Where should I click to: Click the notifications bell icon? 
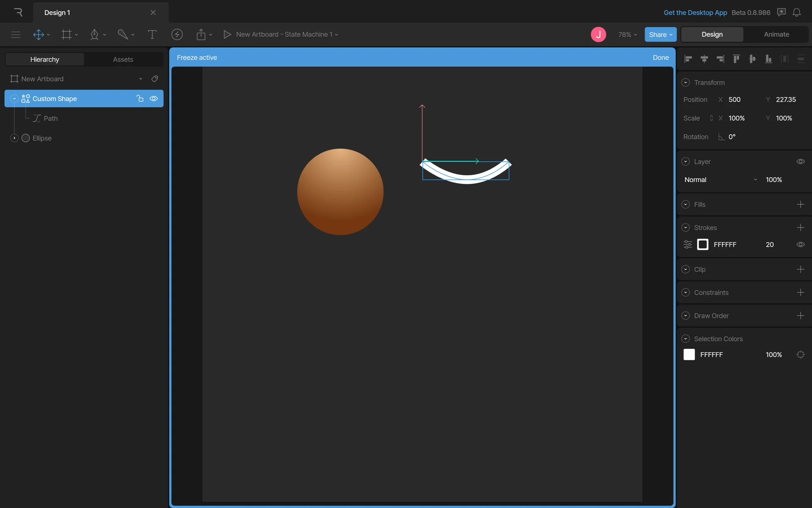(796, 13)
